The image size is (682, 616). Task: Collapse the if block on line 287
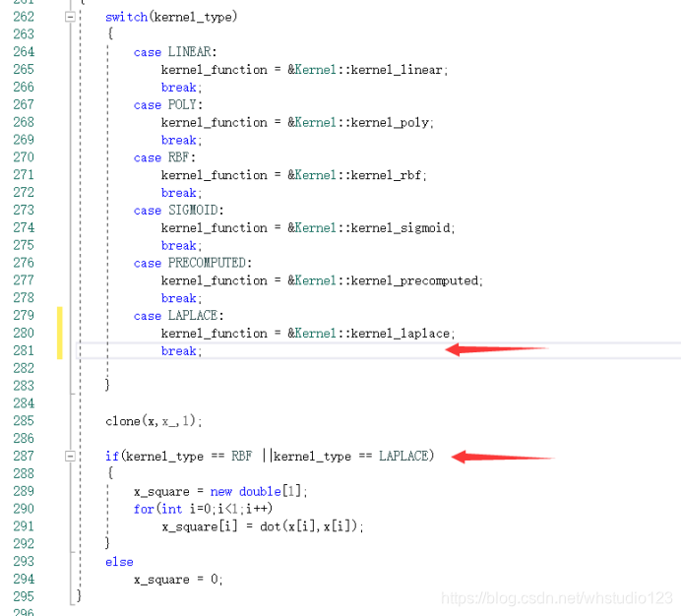(x=70, y=457)
